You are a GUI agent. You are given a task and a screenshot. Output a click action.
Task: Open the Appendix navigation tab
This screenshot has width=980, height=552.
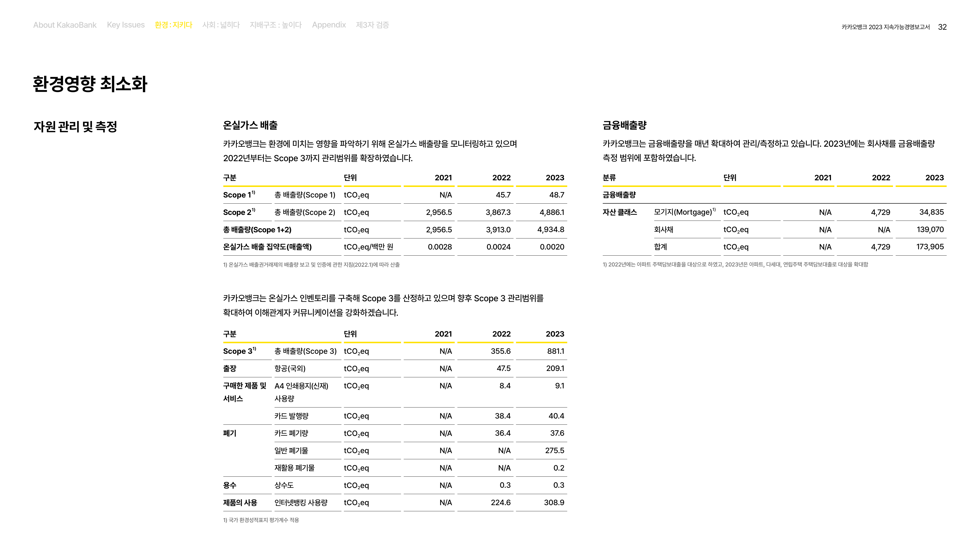(x=329, y=25)
